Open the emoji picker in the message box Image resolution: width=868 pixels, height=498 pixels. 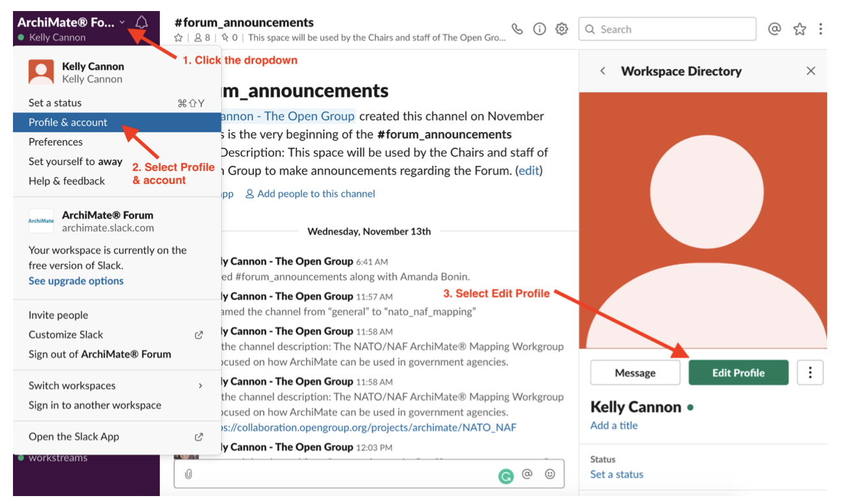[550, 475]
